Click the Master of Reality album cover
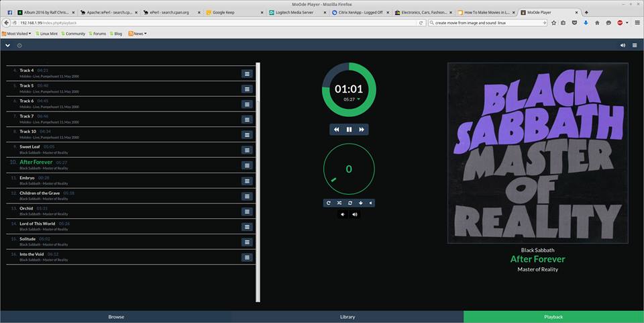Screen dimensions: 644x323 [x=537, y=153]
